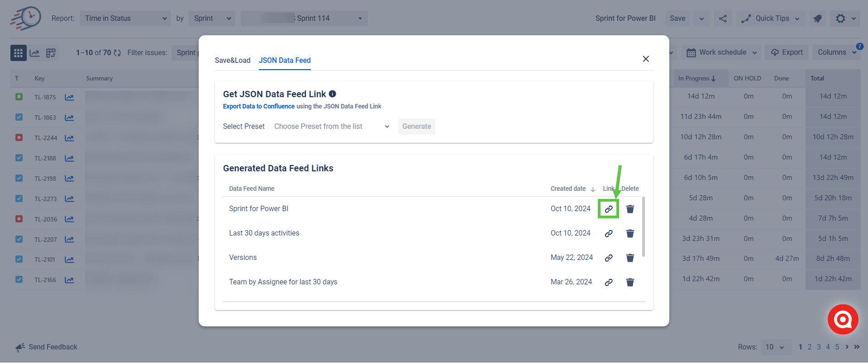Open the Export Data to Confluence link

click(x=259, y=107)
